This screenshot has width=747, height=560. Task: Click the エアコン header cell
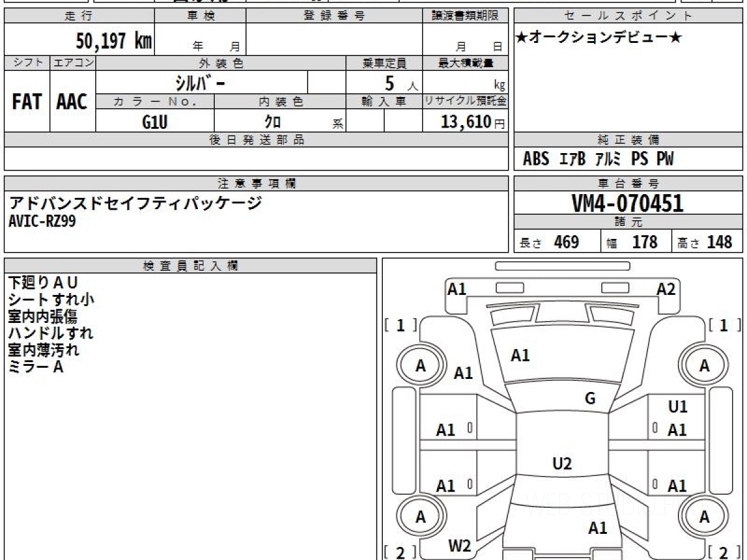73,63
